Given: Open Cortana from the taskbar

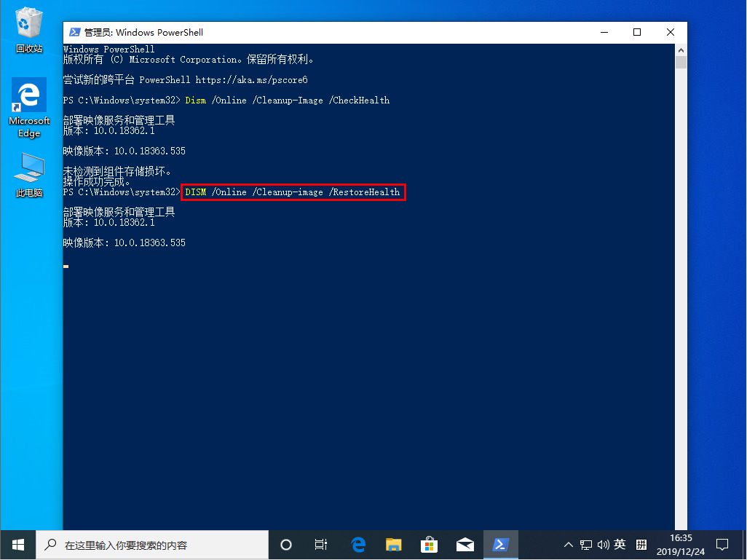Looking at the screenshot, I should [285, 545].
